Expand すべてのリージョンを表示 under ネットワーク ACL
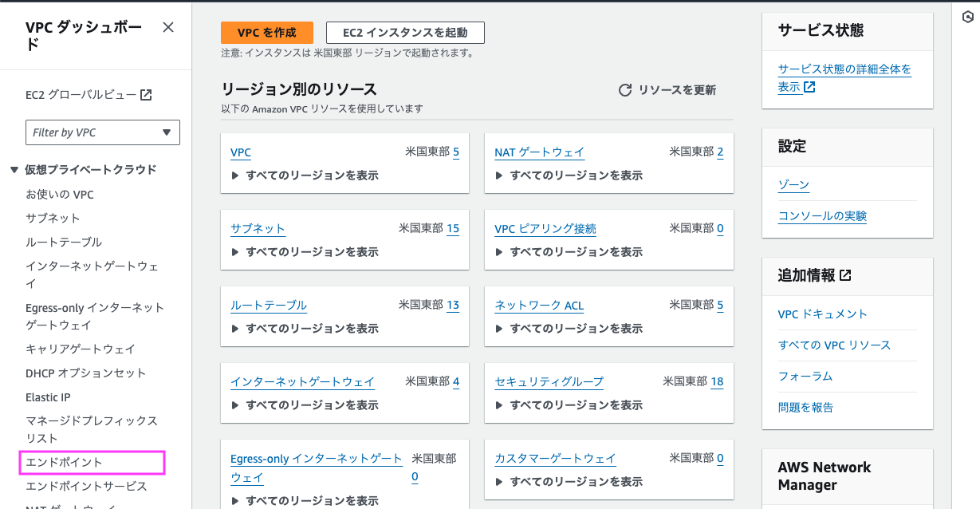 pos(569,329)
